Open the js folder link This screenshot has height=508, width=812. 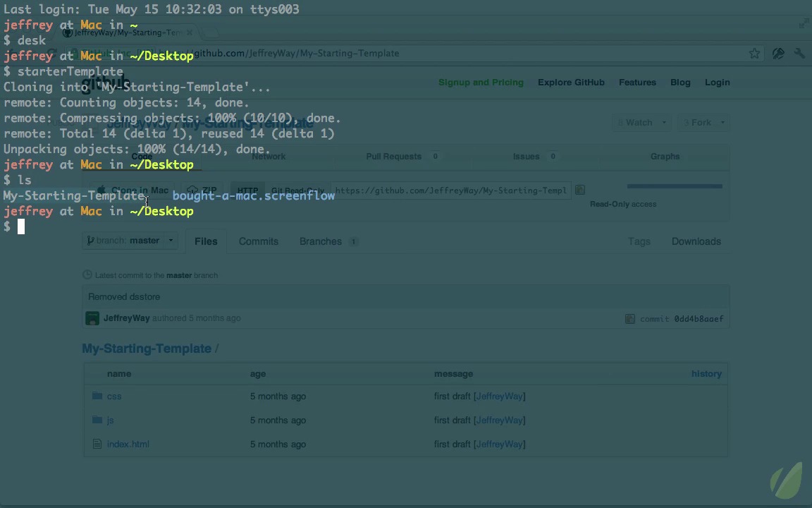110,420
